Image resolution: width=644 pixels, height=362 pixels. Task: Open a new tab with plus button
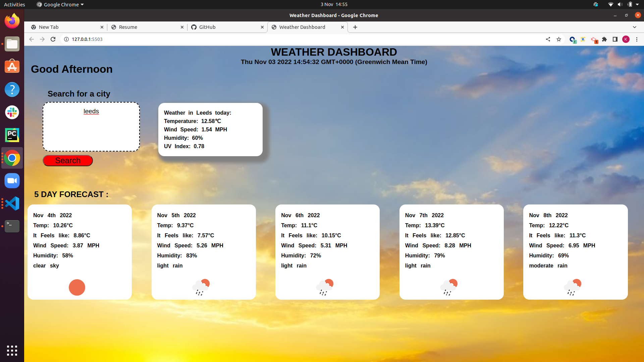click(355, 27)
